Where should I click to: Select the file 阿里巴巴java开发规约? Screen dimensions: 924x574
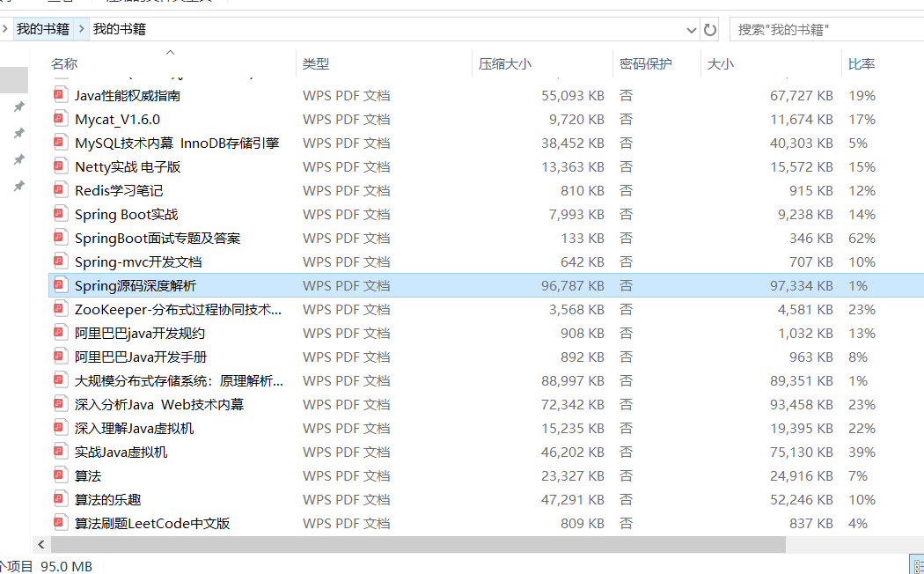tap(140, 333)
